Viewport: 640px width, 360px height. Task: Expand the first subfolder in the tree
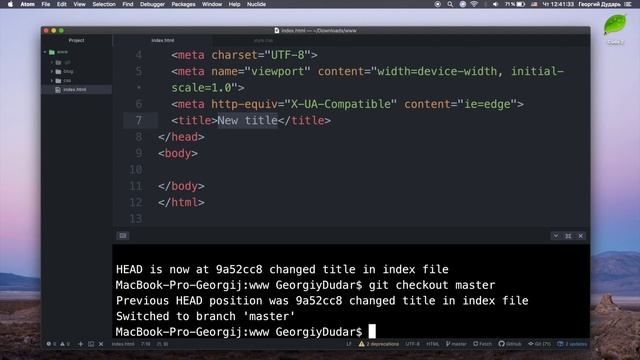tap(52, 62)
